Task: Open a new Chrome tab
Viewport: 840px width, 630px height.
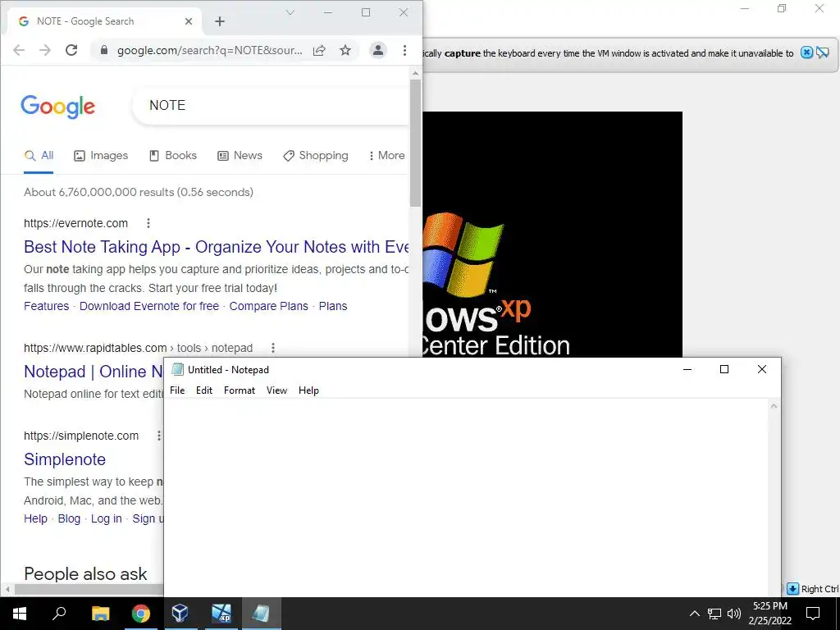Action: 220,21
